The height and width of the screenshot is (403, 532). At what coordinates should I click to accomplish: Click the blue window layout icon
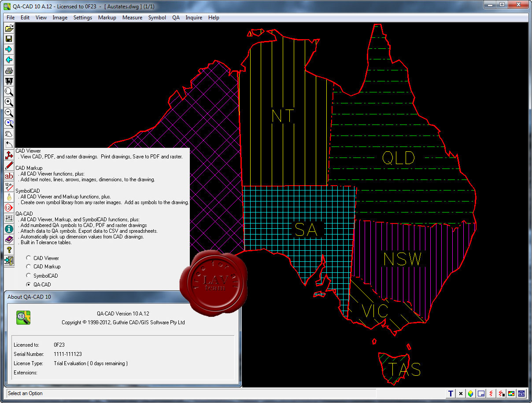coord(481,393)
